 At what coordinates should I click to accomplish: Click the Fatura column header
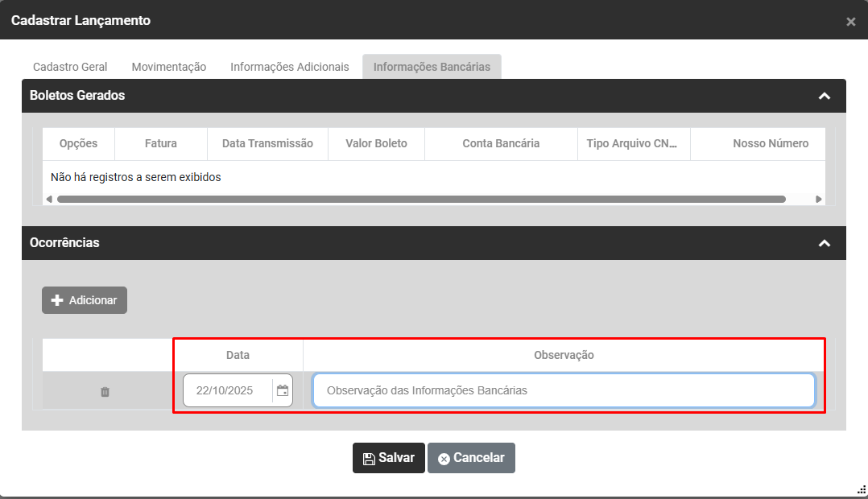pyautogui.click(x=161, y=144)
